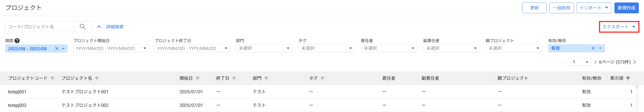Sort by 開始日 arrow icon

[197, 78]
